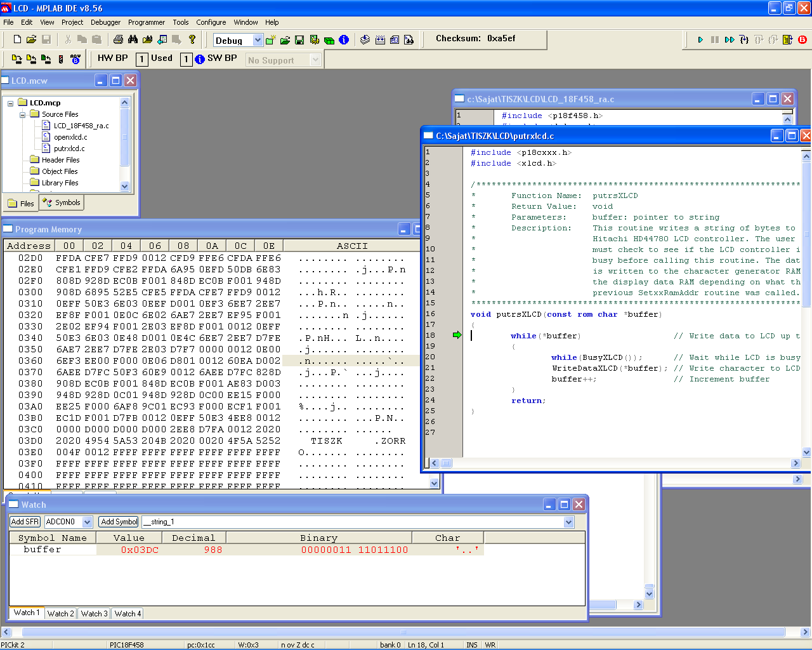Click the Reset icon in debug toolbar
This screenshot has height=650, width=812.
pyautogui.click(x=788, y=39)
